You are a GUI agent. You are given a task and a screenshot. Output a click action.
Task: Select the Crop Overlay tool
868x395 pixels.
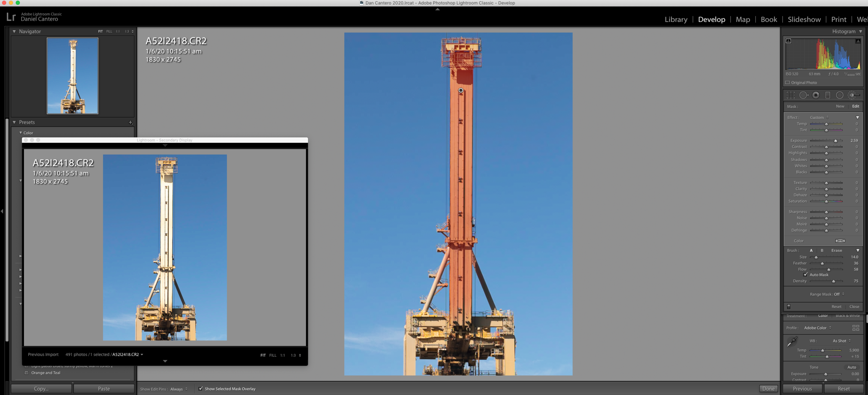(x=791, y=95)
